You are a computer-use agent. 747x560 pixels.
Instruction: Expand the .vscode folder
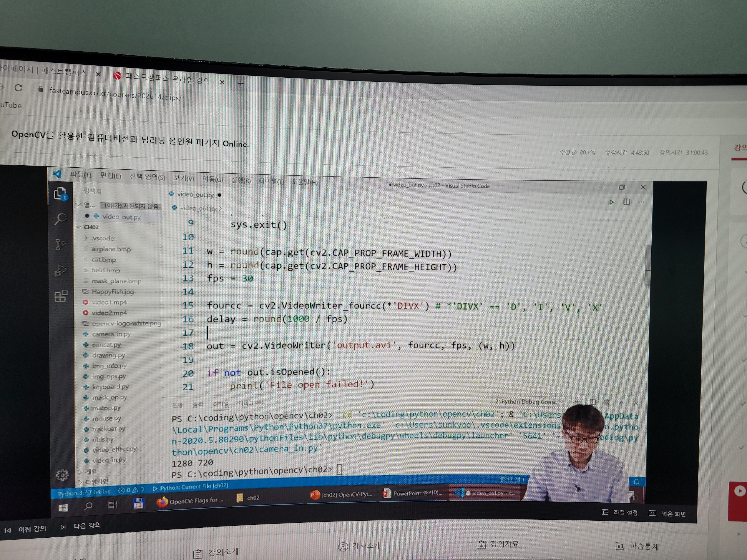(x=102, y=238)
